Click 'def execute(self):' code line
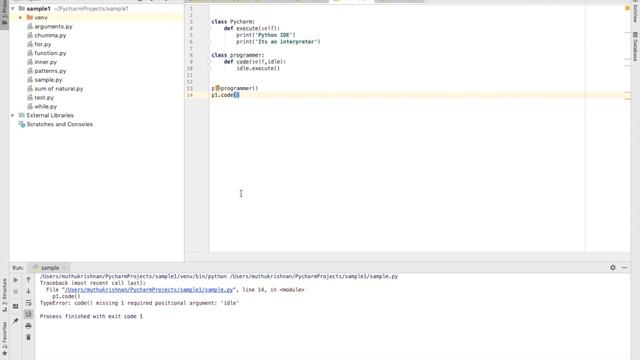 coord(251,29)
